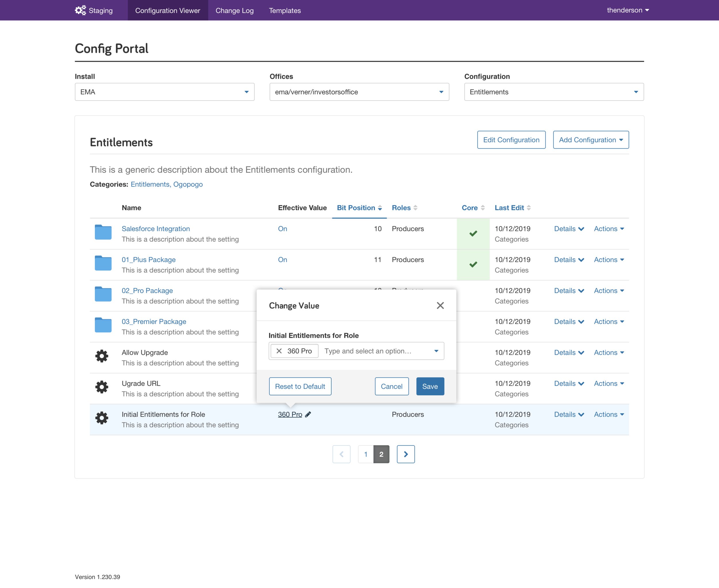Click the On value for Salesforce Integration
This screenshot has width=719, height=588.
tap(283, 229)
